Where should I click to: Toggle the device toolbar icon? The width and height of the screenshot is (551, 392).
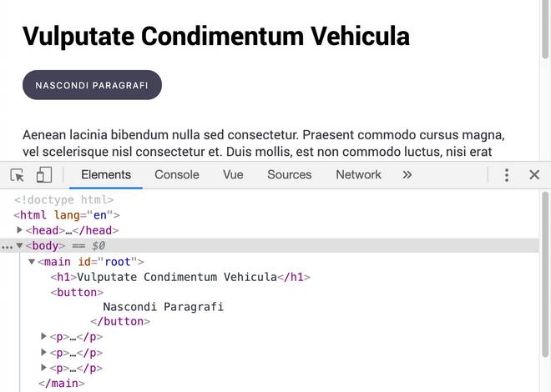pyautogui.click(x=43, y=175)
